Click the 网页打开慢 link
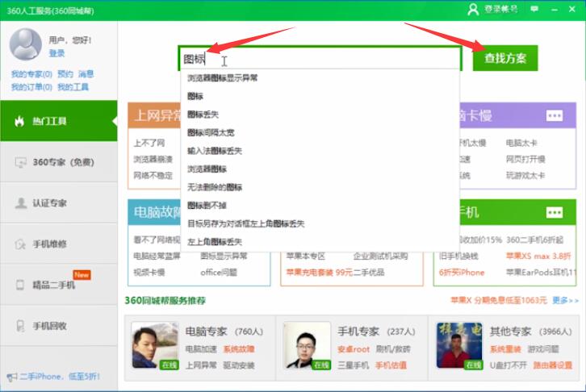 coord(525,160)
